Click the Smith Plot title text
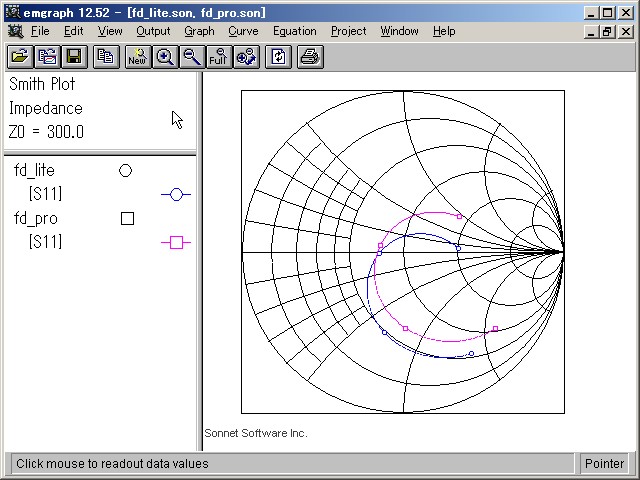Viewport: 640px width, 480px height. click(42, 84)
